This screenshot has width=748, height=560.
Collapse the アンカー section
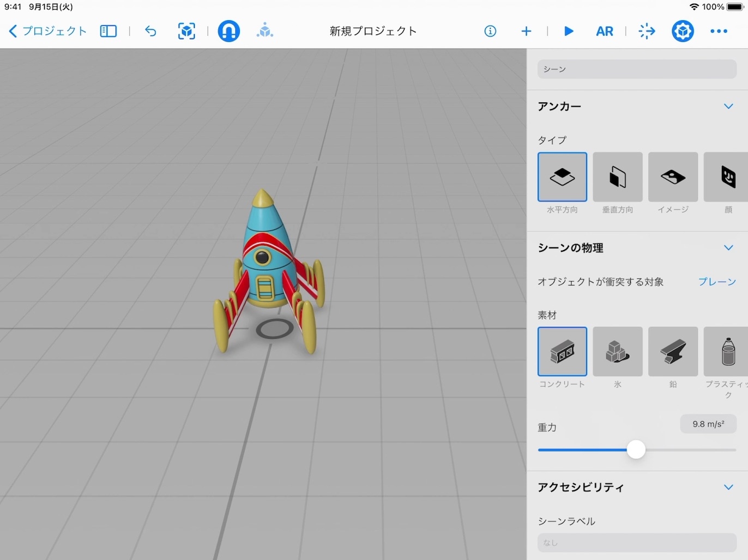(x=728, y=106)
